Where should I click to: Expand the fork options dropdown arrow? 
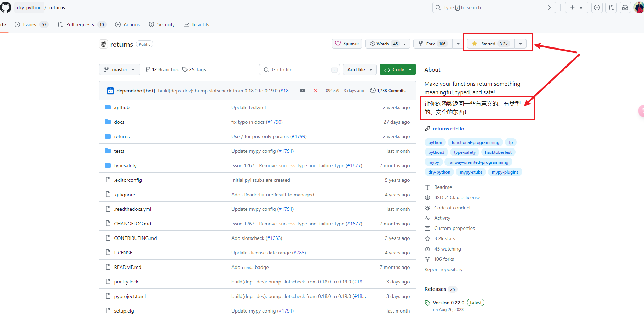pyautogui.click(x=458, y=44)
